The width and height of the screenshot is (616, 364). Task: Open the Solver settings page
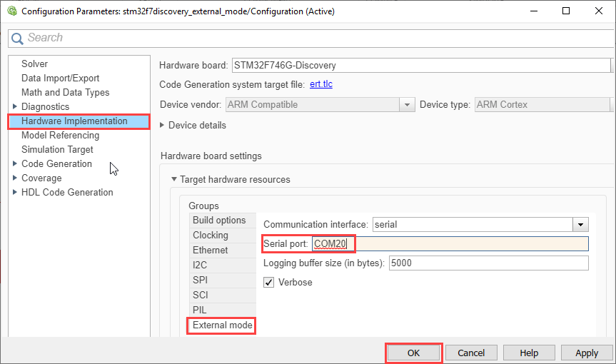tap(34, 64)
